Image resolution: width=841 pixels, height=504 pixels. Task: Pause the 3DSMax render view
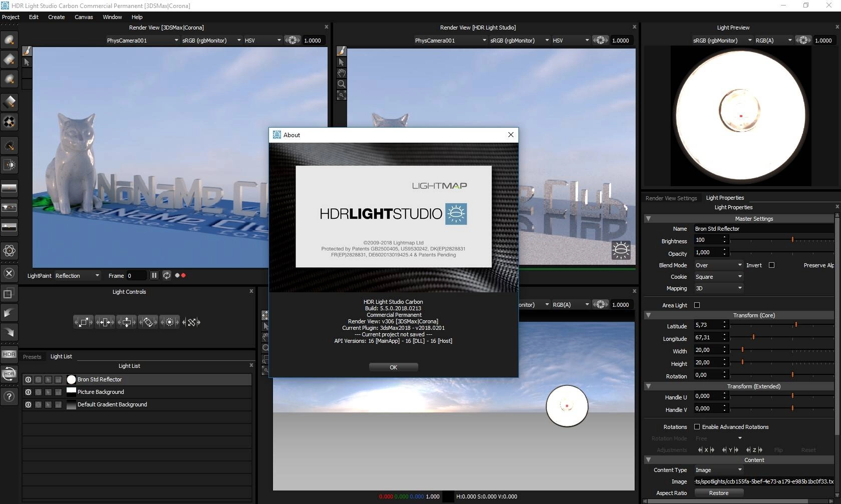154,275
